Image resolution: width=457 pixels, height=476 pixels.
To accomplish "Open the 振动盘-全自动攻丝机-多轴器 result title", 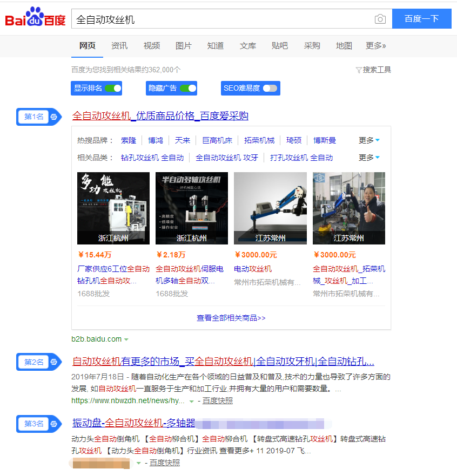I will click(x=134, y=423).
